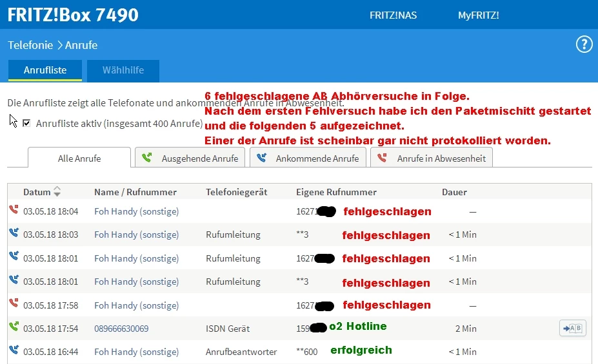Open FRITZ!NAS from header
598x364 pixels.
[x=394, y=15]
